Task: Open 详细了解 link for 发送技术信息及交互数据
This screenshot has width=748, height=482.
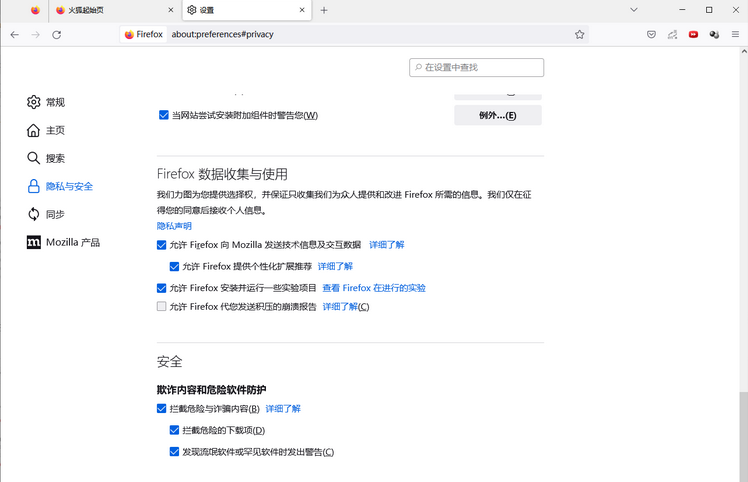Action: tap(386, 245)
